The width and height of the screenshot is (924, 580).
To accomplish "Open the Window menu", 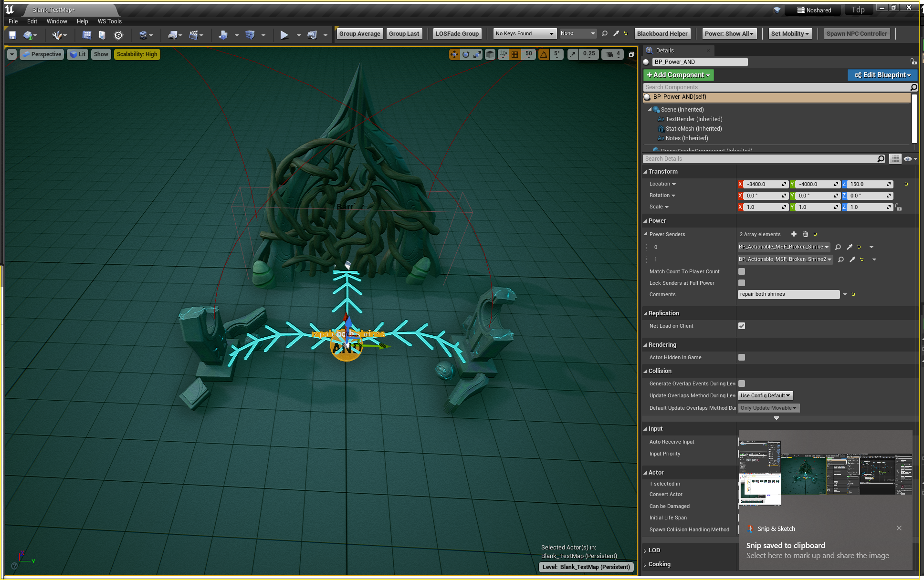I will click(57, 21).
